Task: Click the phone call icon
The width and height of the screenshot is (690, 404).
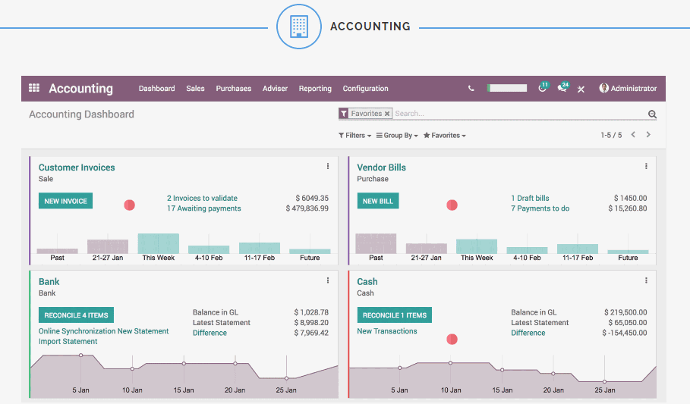Action: 471,88
